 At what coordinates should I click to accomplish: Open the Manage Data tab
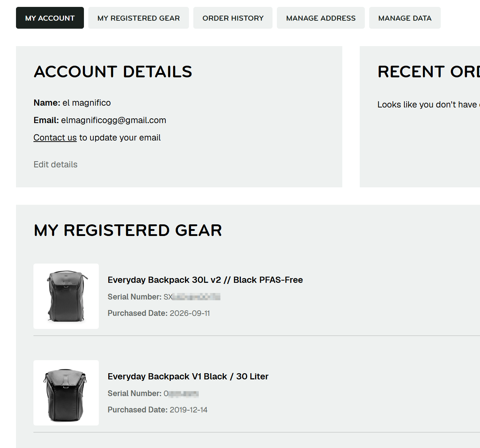405,18
